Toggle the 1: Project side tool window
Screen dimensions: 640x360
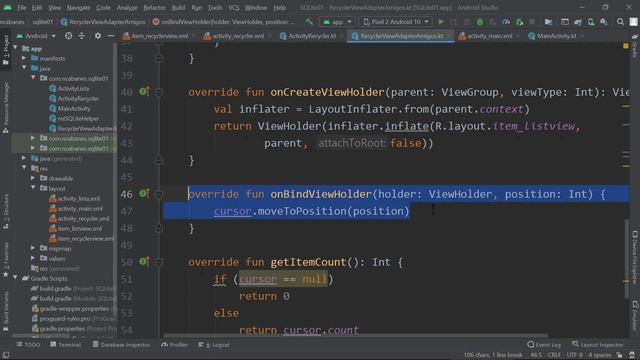pyautogui.click(x=6, y=50)
